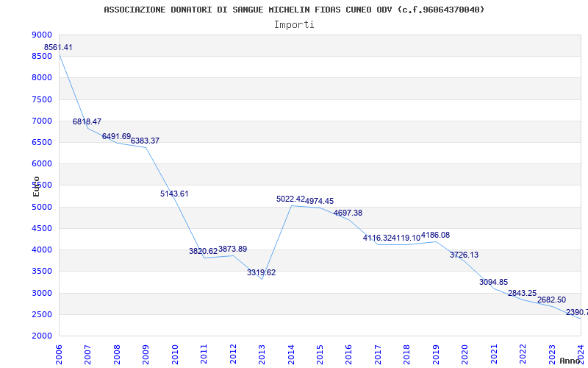
Task: Click the 2000 y-axis tick label
Action: pos(42,336)
